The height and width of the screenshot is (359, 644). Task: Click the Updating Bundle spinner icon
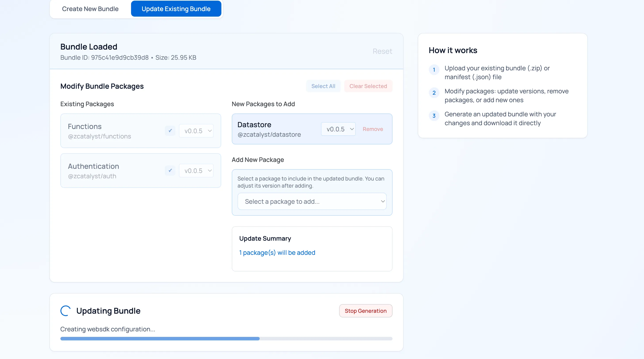[x=66, y=311]
